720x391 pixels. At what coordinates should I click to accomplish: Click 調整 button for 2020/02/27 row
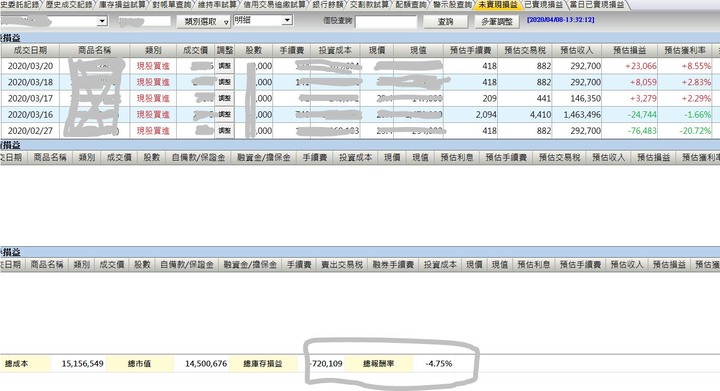pos(225,131)
